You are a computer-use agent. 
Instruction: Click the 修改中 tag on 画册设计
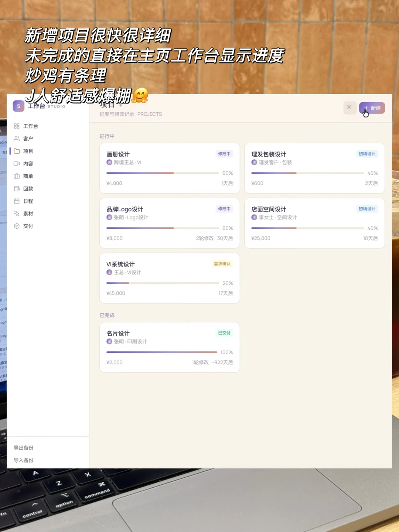click(x=224, y=154)
